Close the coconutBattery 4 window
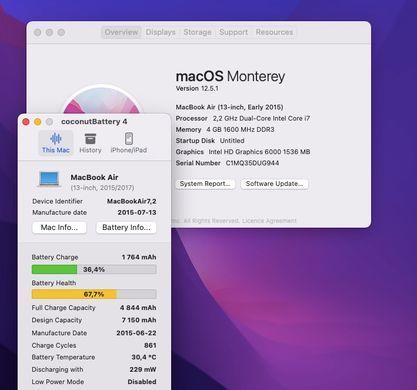417x390 pixels. 26,122
